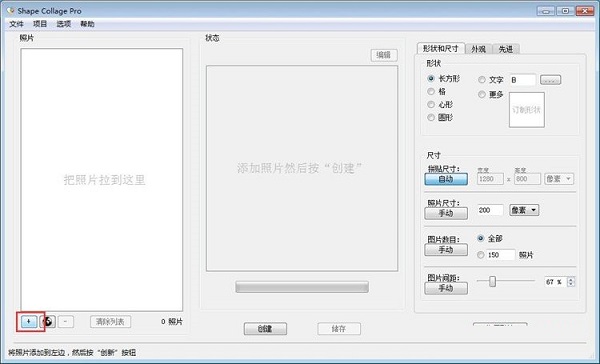
Task: Click the collage width 1280 field
Action: click(x=490, y=179)
